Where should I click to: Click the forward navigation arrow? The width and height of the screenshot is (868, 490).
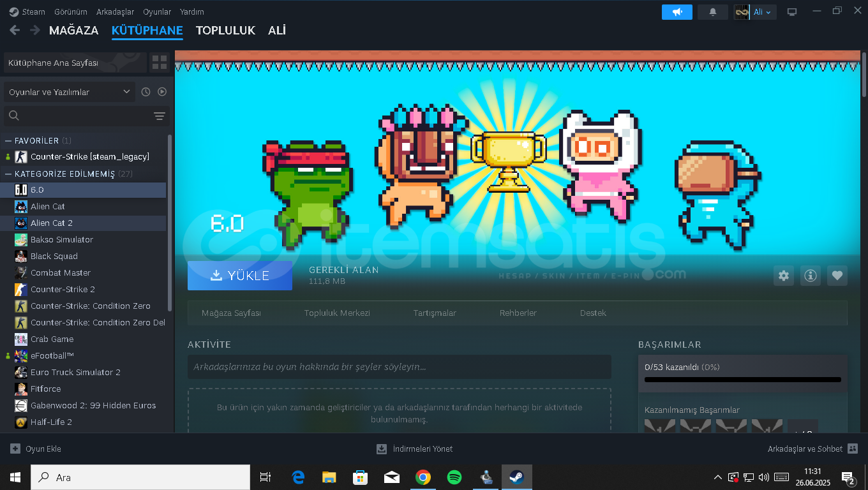[34, 30]
